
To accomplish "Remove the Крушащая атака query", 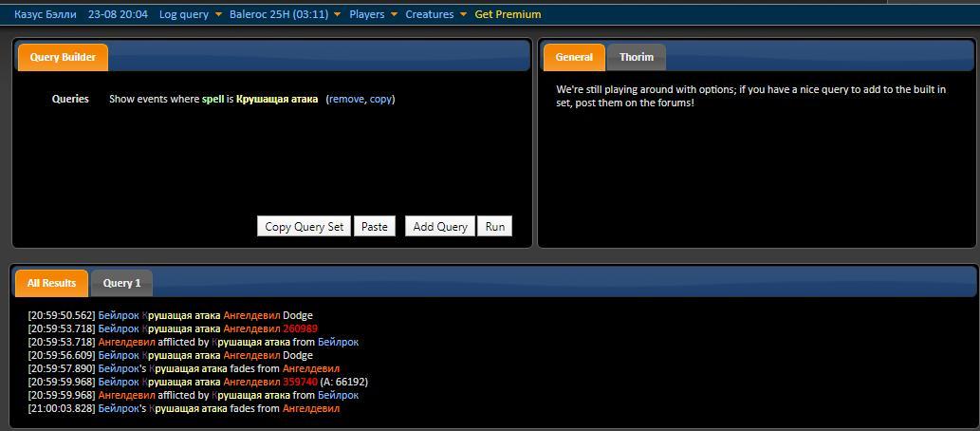I will [x=346, y=99].
